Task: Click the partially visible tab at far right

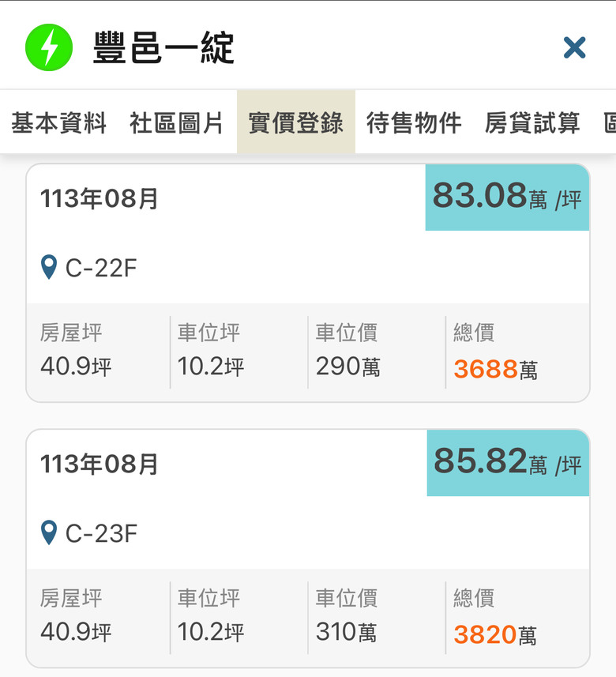Action: (x=610, y=122)
